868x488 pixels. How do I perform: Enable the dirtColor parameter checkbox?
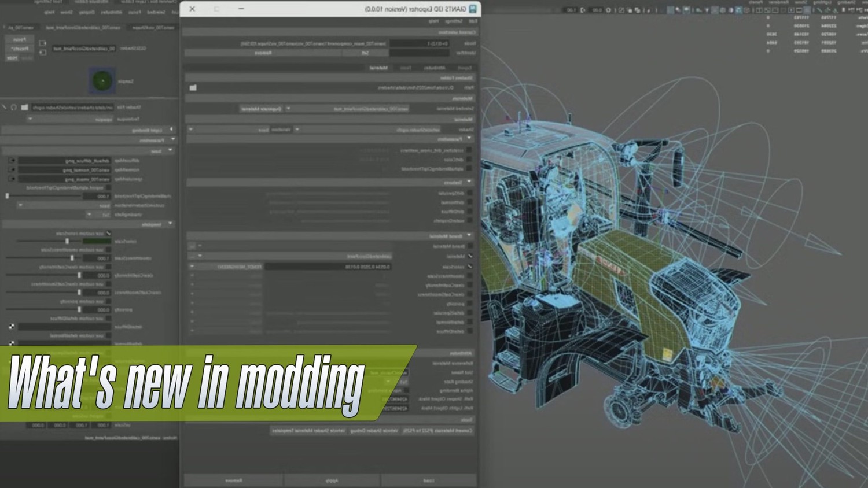click(x=469, y=160)
